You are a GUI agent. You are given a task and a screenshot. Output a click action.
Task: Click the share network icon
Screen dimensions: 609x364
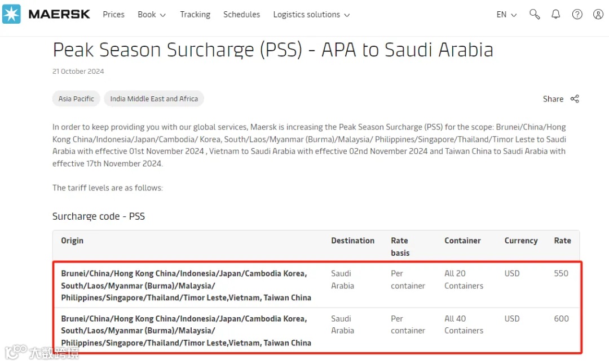click(x=575, y=99)
